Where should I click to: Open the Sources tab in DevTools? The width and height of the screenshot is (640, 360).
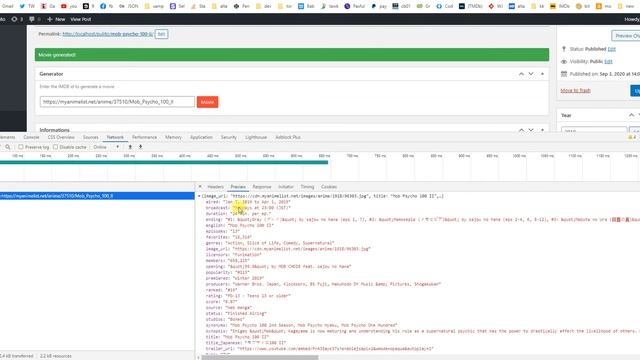click(91, 137)
